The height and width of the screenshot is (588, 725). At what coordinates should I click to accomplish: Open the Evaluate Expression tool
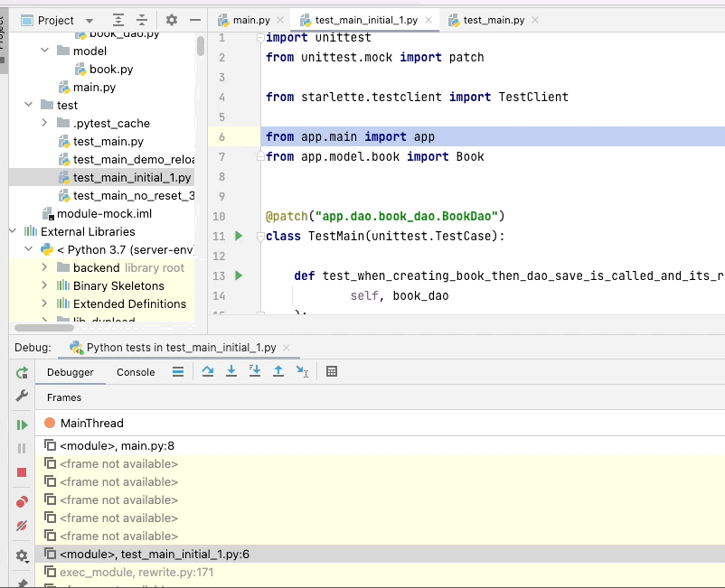[x=331, y=370]
